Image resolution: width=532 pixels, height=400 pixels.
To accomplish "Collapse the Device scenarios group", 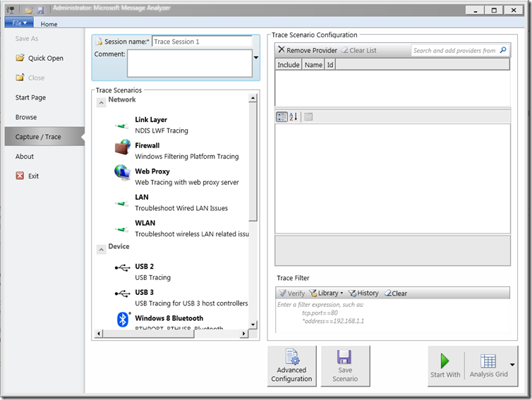I will coord(101,250).
